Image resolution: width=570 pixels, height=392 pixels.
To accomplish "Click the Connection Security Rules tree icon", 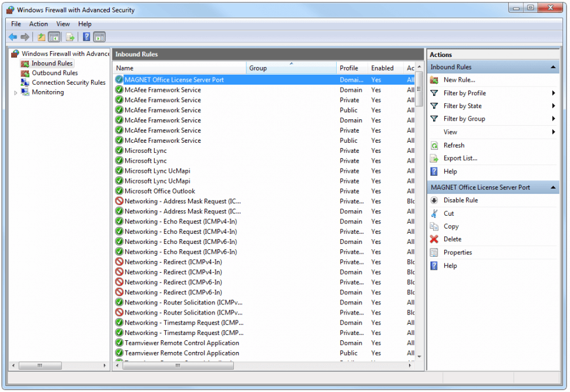I will 25,82.
